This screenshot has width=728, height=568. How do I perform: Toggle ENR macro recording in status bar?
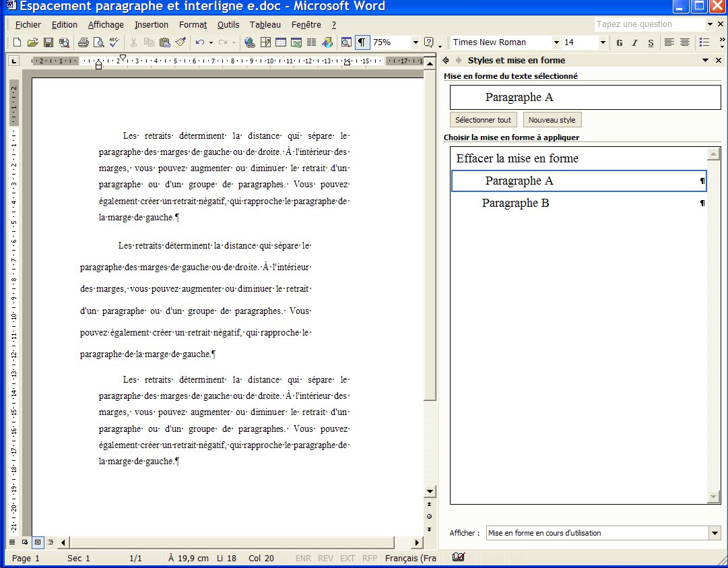tap(303, 559)
